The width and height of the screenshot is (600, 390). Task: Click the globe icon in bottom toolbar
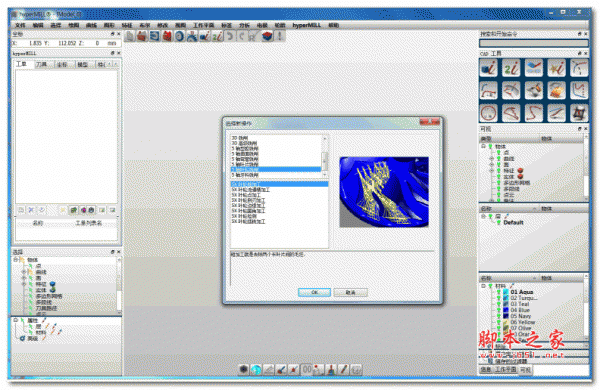click(x=256, y=370)
